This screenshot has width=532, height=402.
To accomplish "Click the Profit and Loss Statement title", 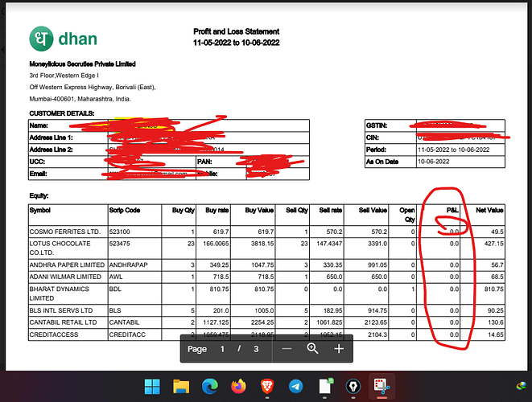I will [236, 31].
